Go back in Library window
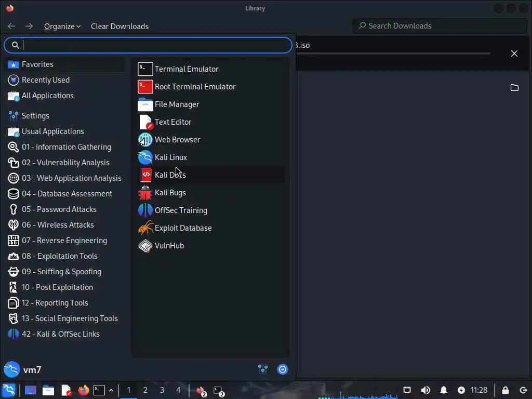 coord(11,26)
